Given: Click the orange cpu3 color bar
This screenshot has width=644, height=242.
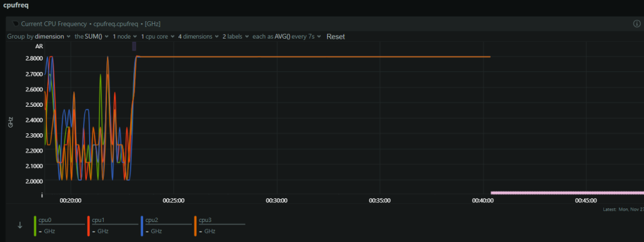Looking at the screenshot, I should click(x=195, y=226).
